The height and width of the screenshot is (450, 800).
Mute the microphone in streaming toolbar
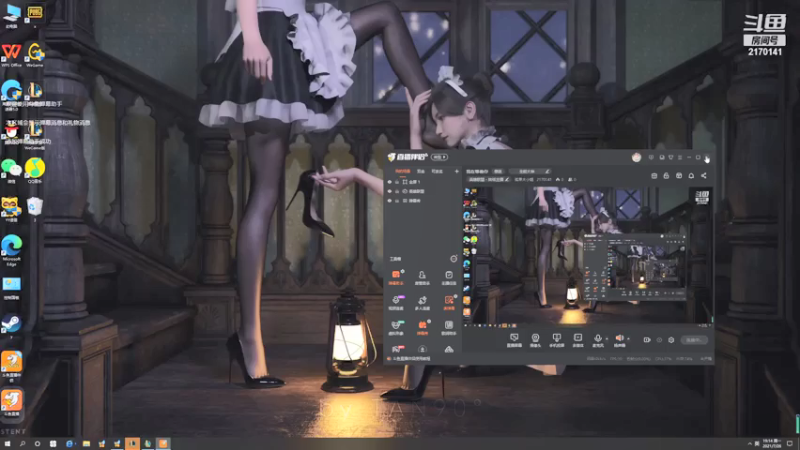[x=597, y=340]
